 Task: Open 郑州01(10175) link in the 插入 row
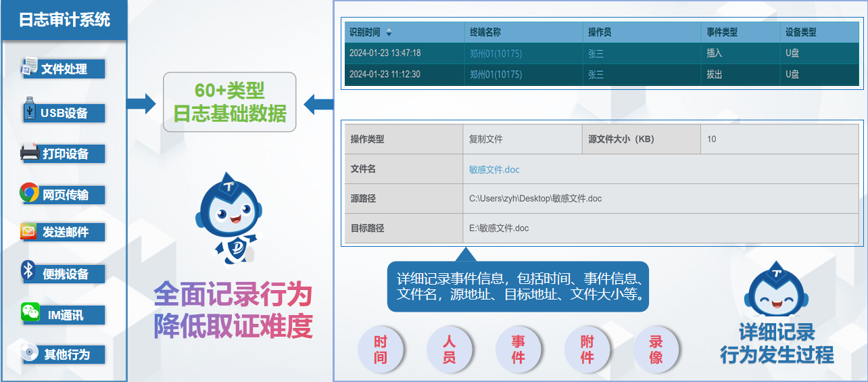point(496,53)
